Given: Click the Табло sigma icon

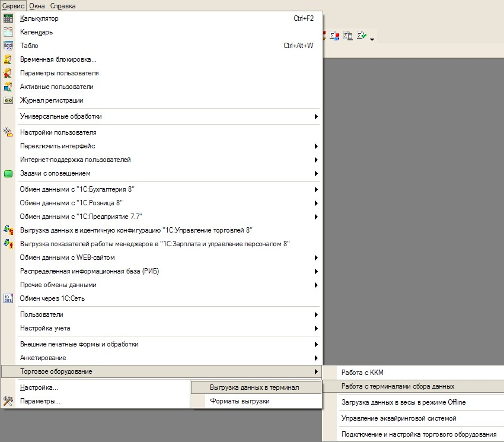Looking at the screenshot, I should tap(8, 46).
